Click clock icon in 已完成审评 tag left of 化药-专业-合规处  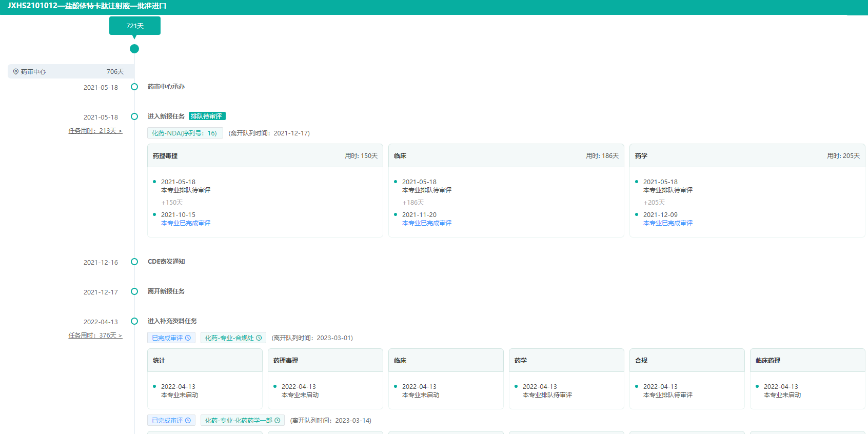pyautogui.click(x=188, y=338)
